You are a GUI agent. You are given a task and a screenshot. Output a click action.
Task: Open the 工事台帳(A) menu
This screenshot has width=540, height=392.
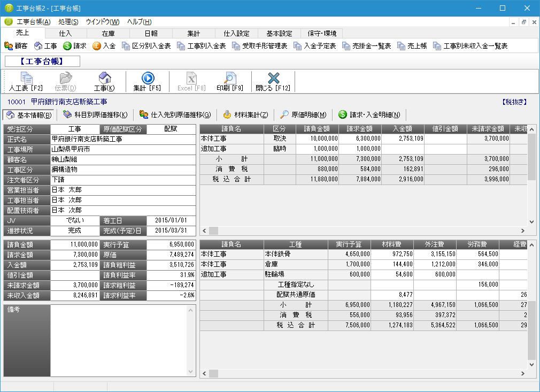coord(33,22)
